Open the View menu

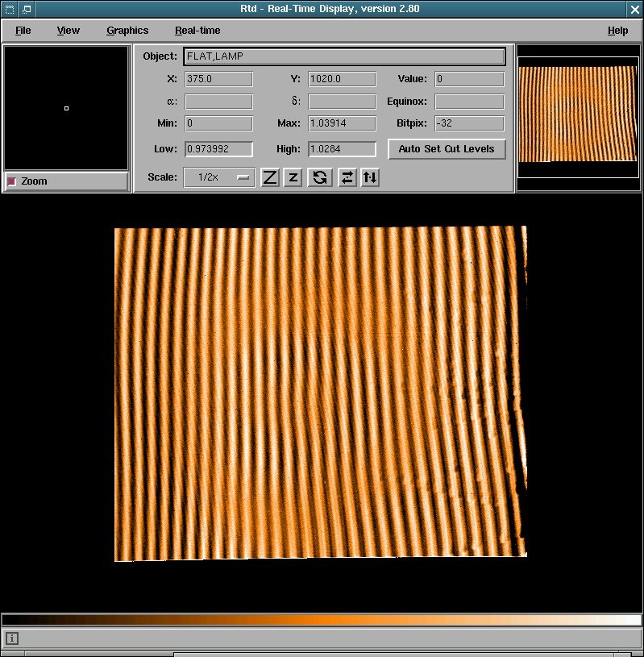pyautogui.click(x=68, y=31)
